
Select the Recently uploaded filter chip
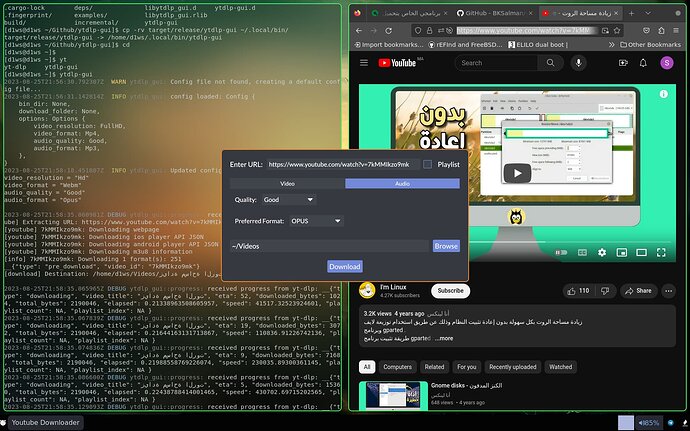513,367
